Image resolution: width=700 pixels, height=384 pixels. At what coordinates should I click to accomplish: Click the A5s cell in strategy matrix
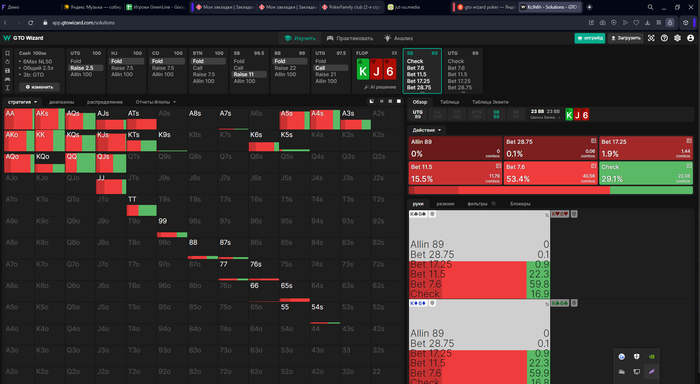click(x=294, y=119)
